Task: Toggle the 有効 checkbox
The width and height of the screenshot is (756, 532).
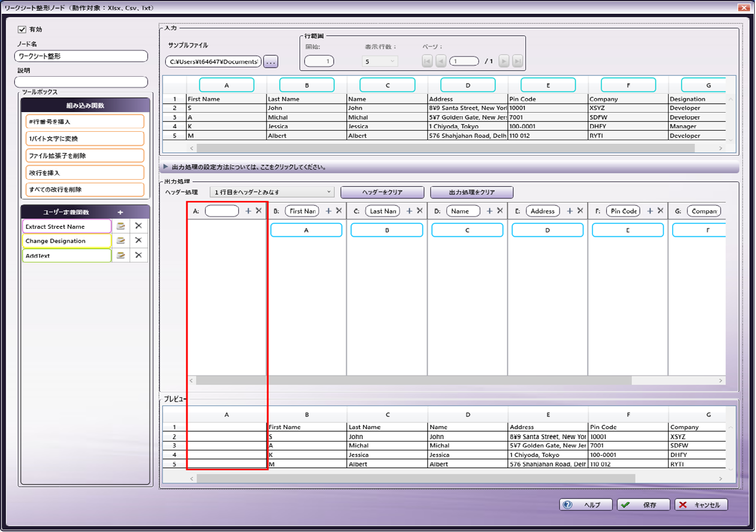Action: pos(22,29)
